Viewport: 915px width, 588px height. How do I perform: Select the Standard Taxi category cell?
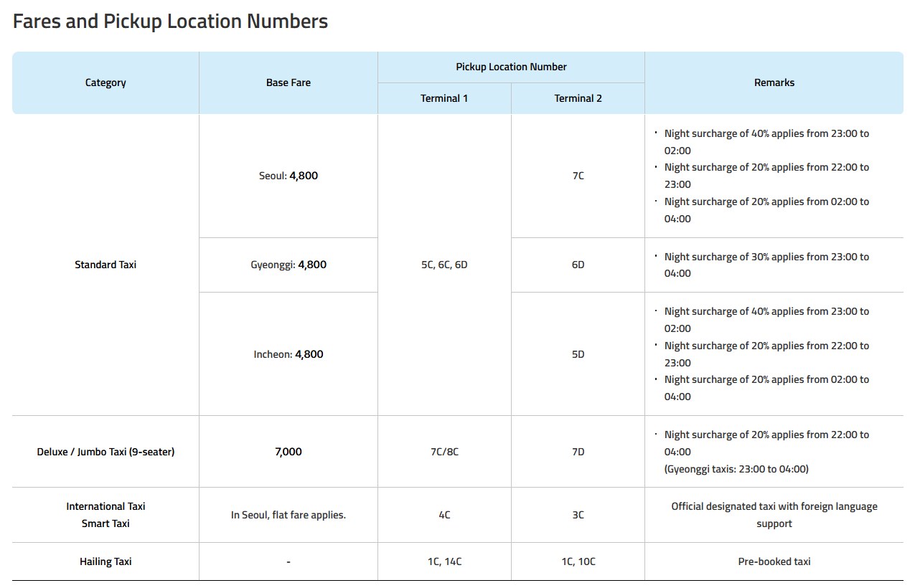tap(105, 265)
